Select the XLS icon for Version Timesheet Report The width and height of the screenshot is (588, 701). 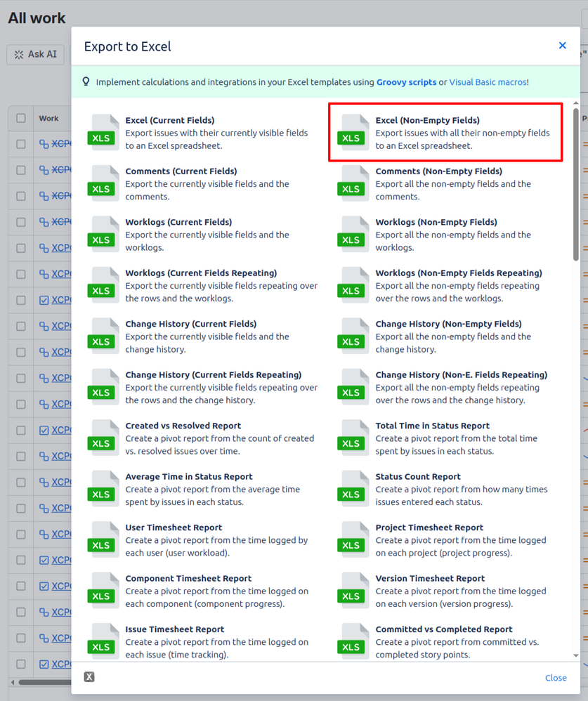(x=353, y=591)
